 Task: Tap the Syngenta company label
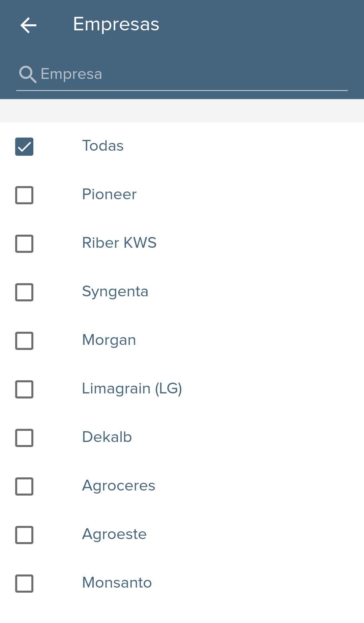click(115, 292)
